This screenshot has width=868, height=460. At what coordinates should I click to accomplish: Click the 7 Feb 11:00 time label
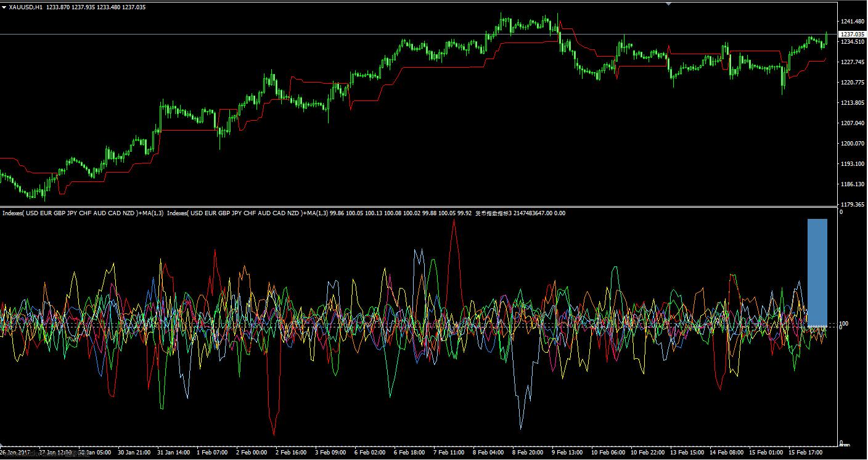coord(449,453)
